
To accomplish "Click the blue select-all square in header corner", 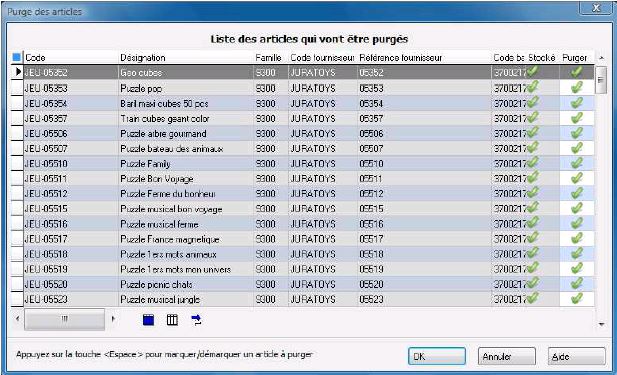I will [17, 57].
